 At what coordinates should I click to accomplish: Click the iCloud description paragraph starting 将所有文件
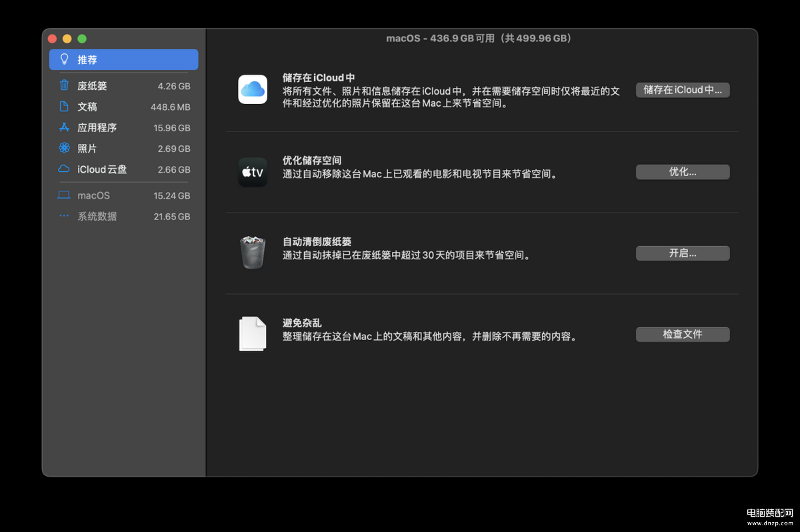coord(451,97)
